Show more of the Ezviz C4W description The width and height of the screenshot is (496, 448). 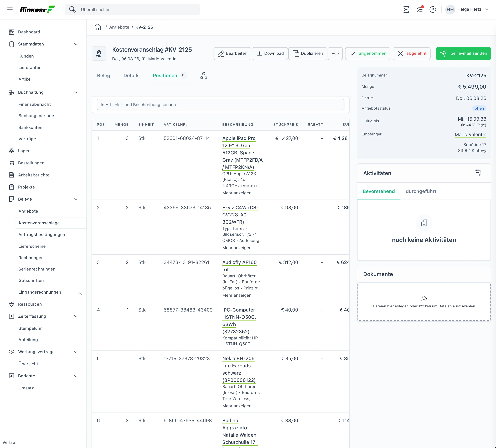point(237,248)
